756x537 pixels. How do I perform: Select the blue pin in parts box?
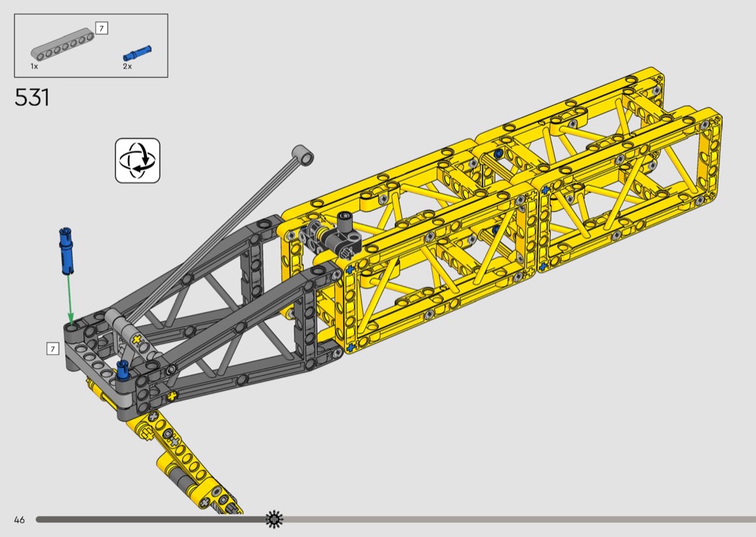[137, 53]
